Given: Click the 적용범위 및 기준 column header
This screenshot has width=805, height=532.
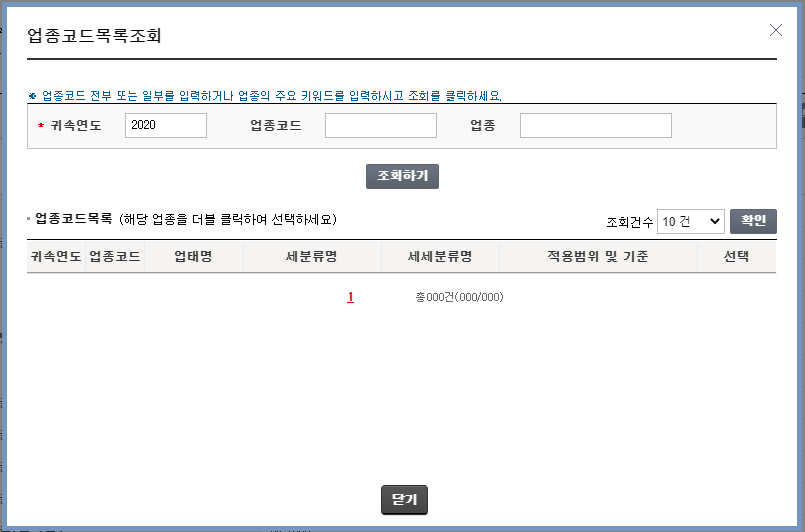Looking at the screenshot, I should click(x=598, y=256).
